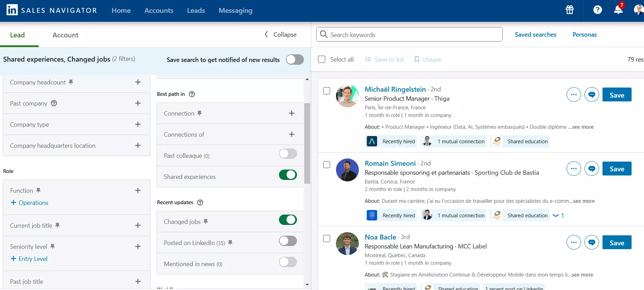Image resolution: width=644 pixels, height=290 pixels.
Task: Open more actions for Michaël Ringelstein
Action: click(574, 94)
